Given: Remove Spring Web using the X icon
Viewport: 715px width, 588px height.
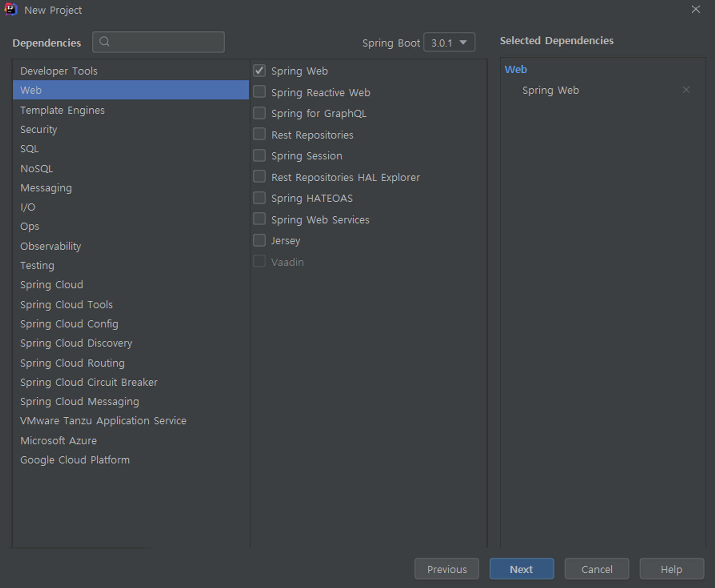Looking at the screenshot, I should 686,90.
